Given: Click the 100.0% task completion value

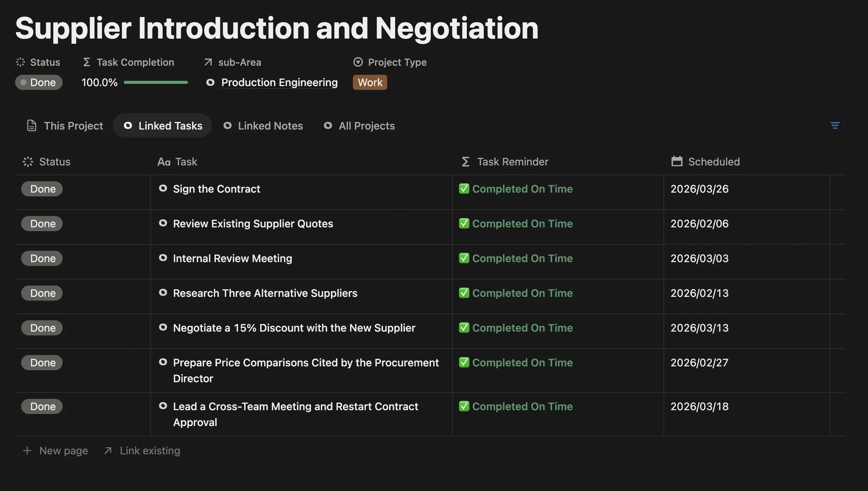Looking at the screenshot, I should (x=99, y=82).
